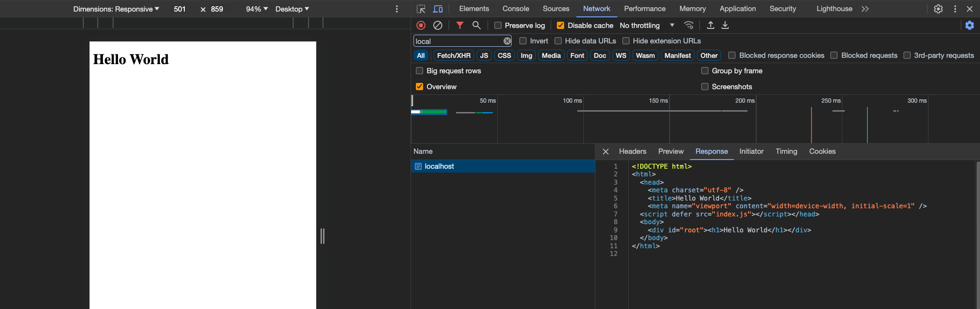Click the viewport height field 859
The image size is (980, 309).
click(217, 9)
